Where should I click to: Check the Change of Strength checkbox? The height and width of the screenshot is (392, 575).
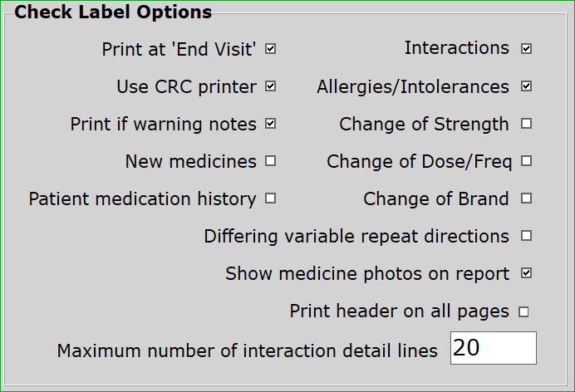tap(527, 124)
